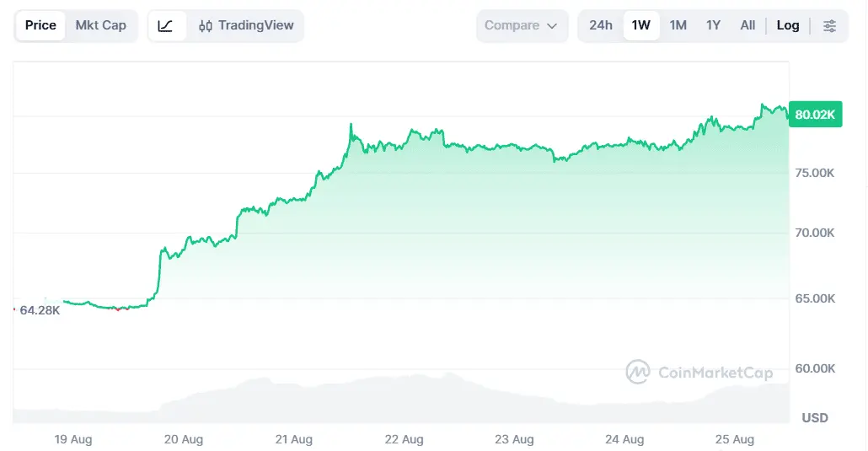Click the USD currency label

(x=815, y=418)
